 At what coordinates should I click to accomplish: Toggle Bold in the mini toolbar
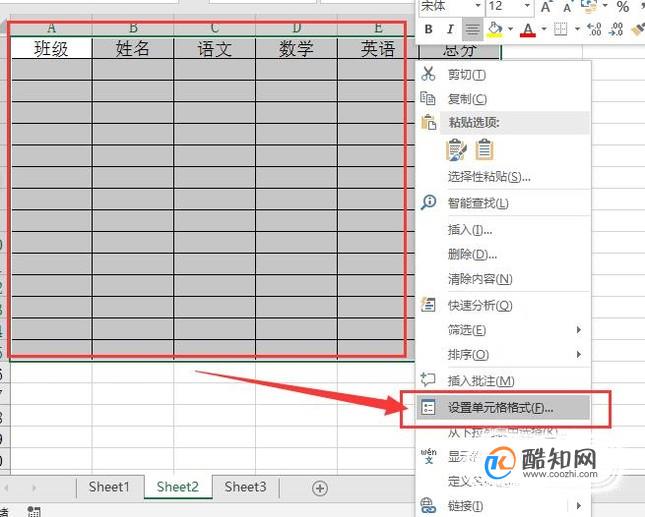pyautogui.click(x=428, y=29)
